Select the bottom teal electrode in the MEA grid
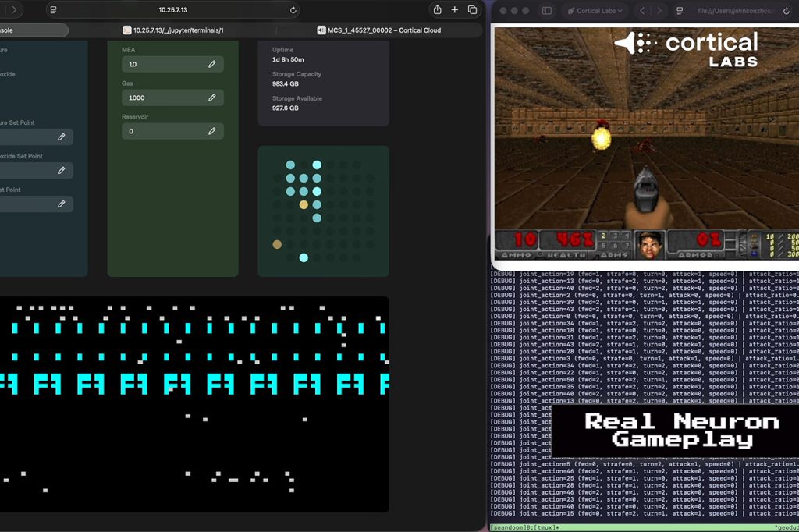Screen dimensions: 799x532 [304, 257]
